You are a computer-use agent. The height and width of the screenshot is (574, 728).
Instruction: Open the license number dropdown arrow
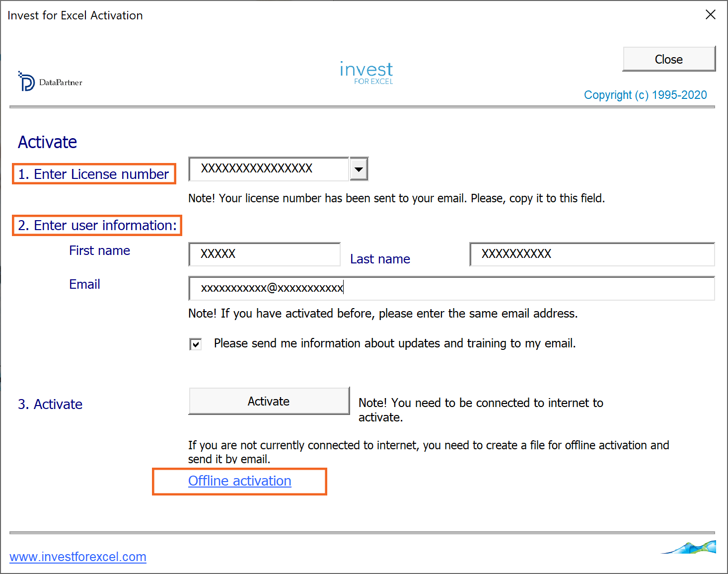coord(359,169)
